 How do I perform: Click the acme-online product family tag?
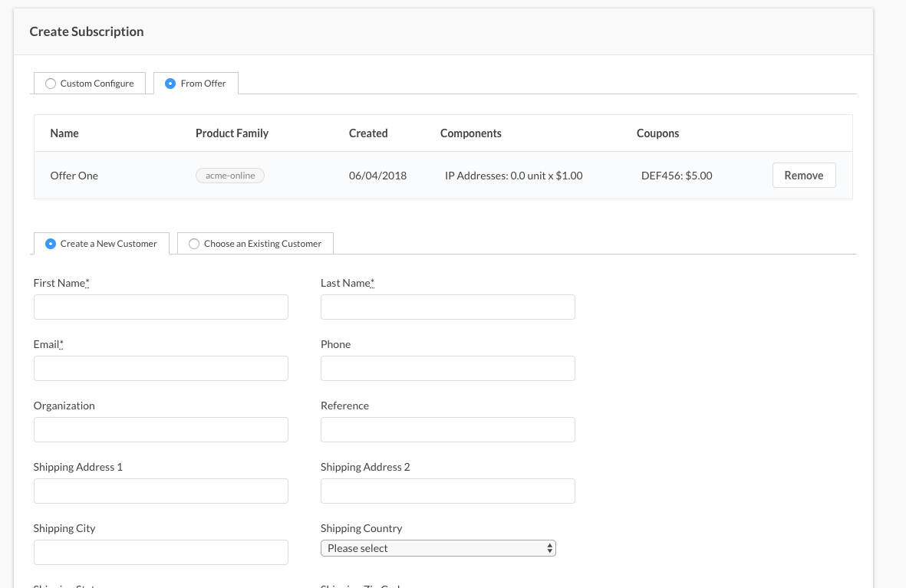click(230, 176)
